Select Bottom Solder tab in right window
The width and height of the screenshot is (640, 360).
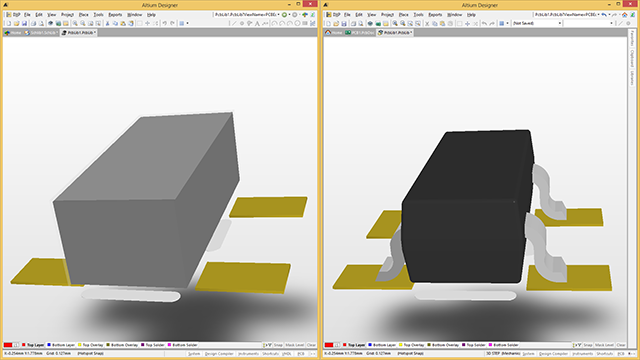(503, 345)
